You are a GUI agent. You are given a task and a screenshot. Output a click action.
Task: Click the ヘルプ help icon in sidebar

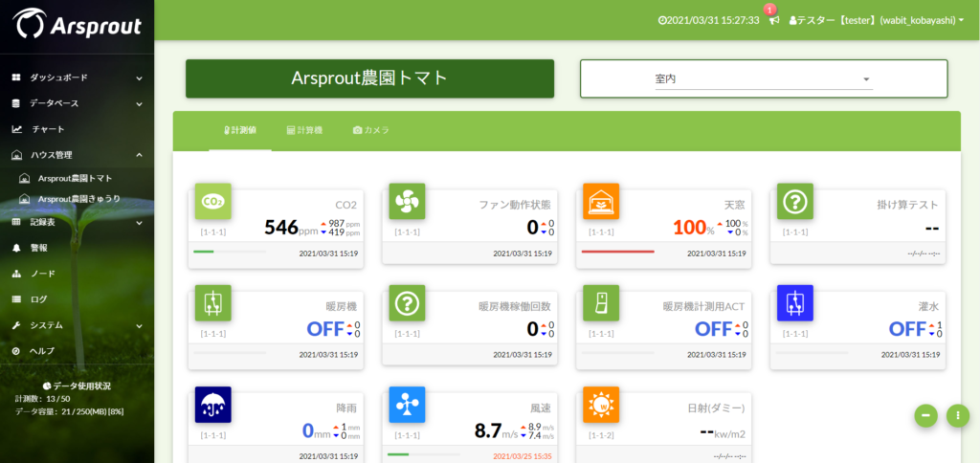pyautogui.click(x=17, y=351)
